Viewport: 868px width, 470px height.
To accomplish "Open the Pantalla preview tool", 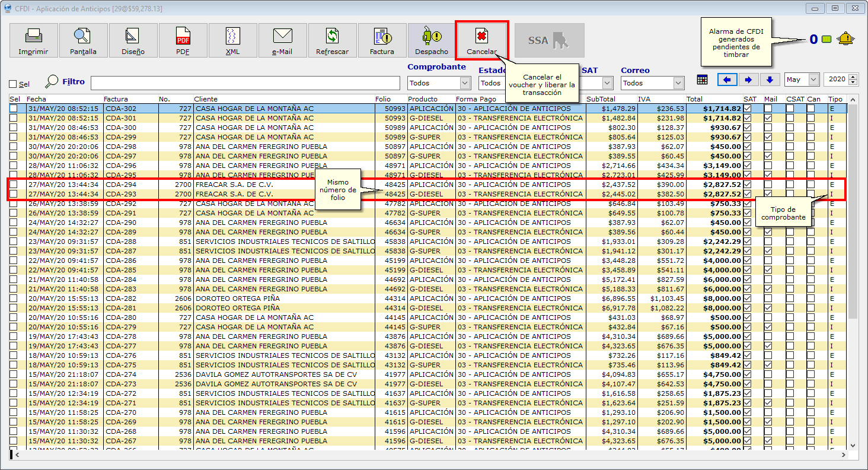I will [x=83, y=40].
